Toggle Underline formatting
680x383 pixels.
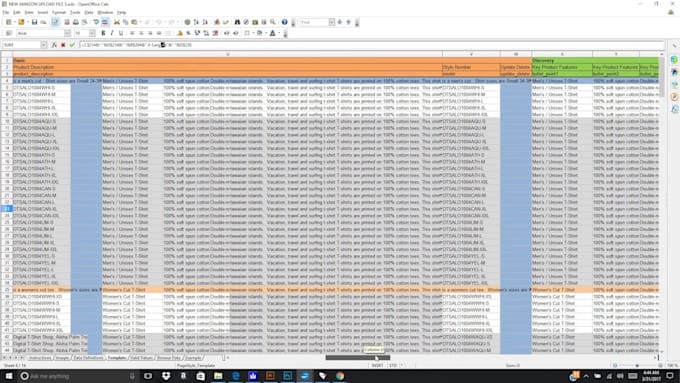[121, 33]
